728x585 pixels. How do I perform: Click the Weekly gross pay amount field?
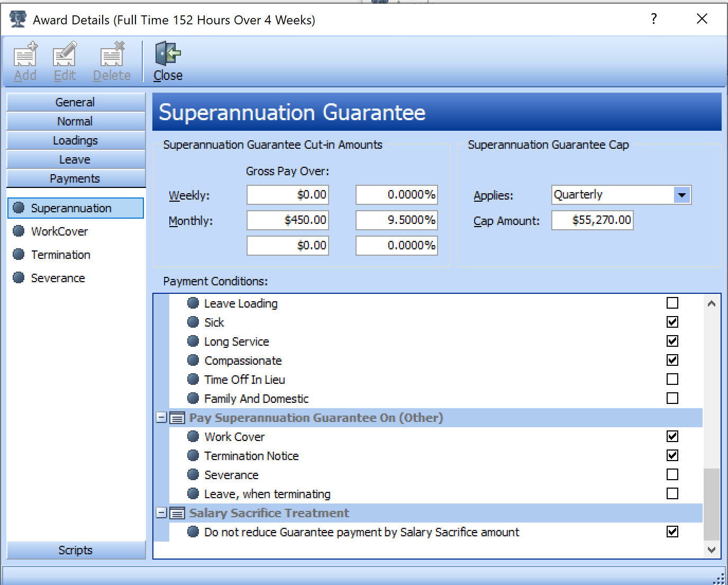coord(288,195)
